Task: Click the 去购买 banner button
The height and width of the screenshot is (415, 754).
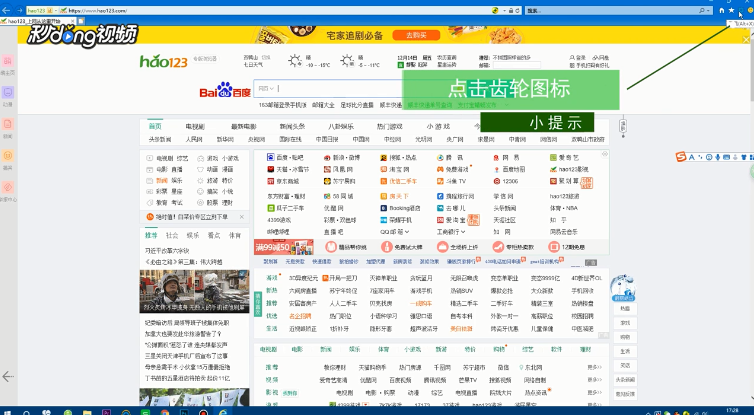Action: click(x=416, y=35)
